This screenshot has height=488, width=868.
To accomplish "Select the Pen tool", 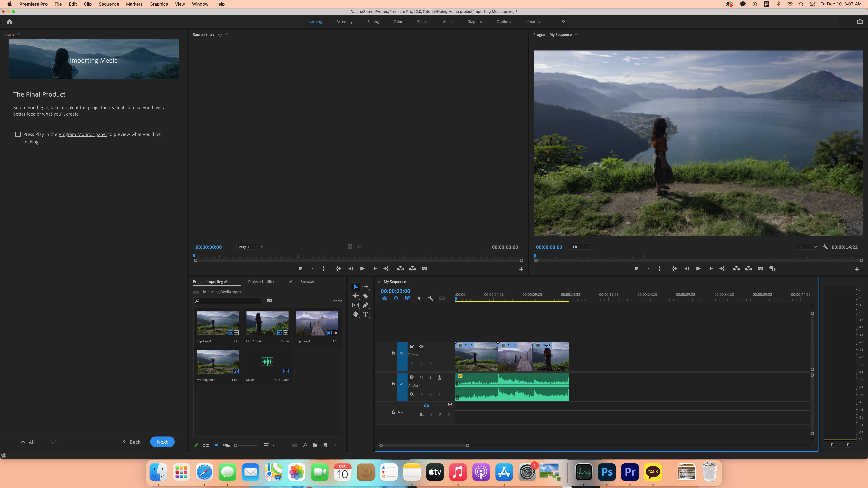I will [365, 305].
